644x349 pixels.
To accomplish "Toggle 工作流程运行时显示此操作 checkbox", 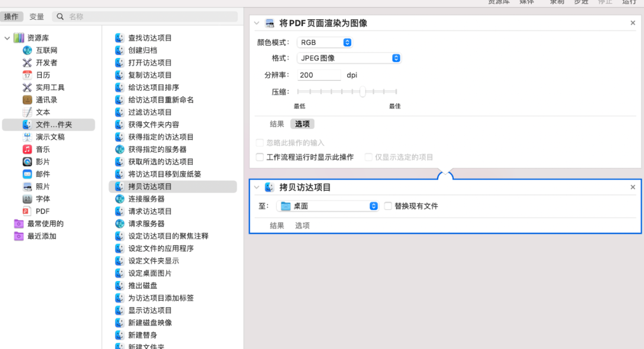I will tap(259, 157).
